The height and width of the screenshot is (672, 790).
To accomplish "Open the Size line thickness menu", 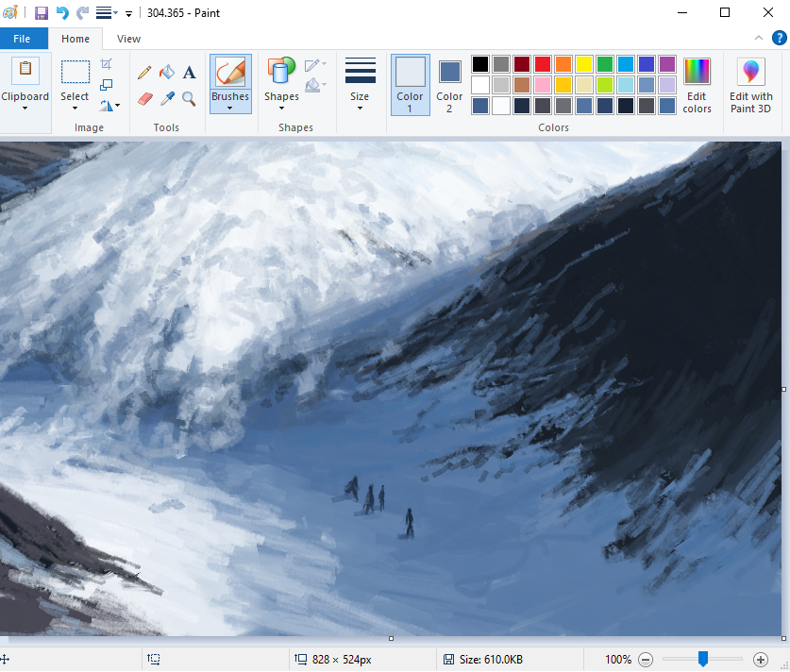I will [360, 83].
